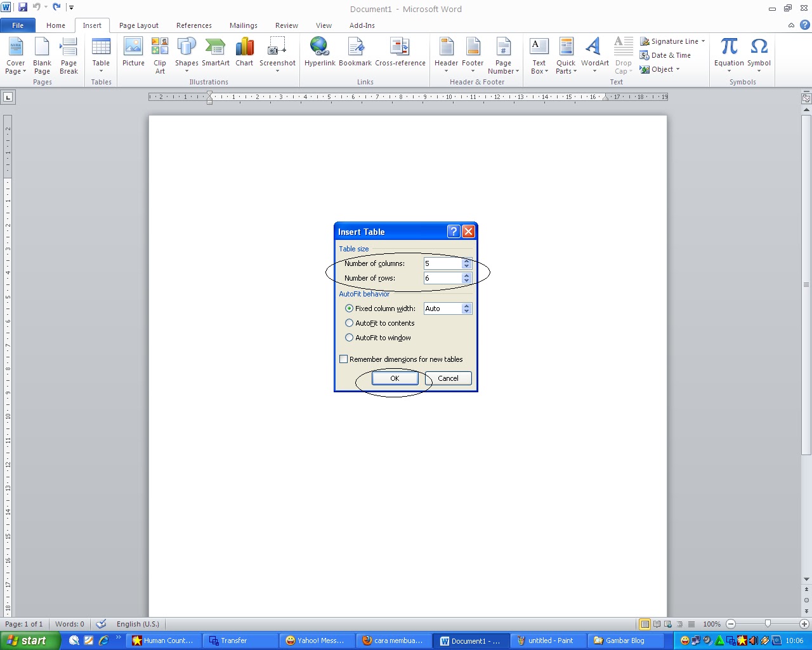Open the Table ribbon button

click(x=101, y=56)
